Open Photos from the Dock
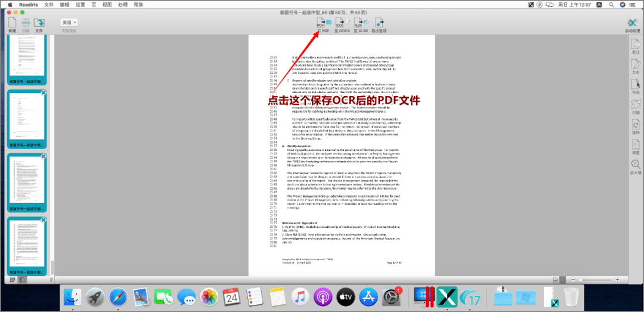644x312 pixels. (x=209, y=297)
